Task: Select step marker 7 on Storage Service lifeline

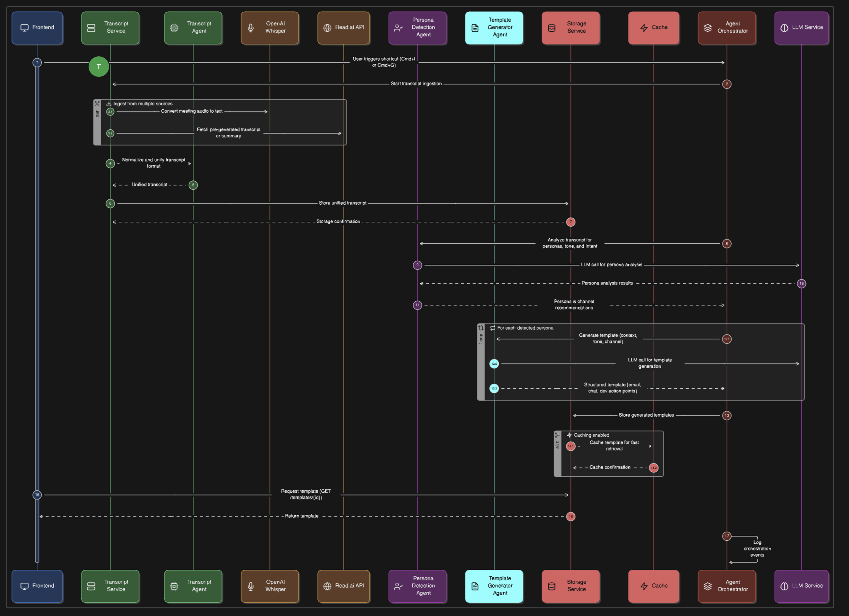Action: pyautogui.click(x=571, y=222)
